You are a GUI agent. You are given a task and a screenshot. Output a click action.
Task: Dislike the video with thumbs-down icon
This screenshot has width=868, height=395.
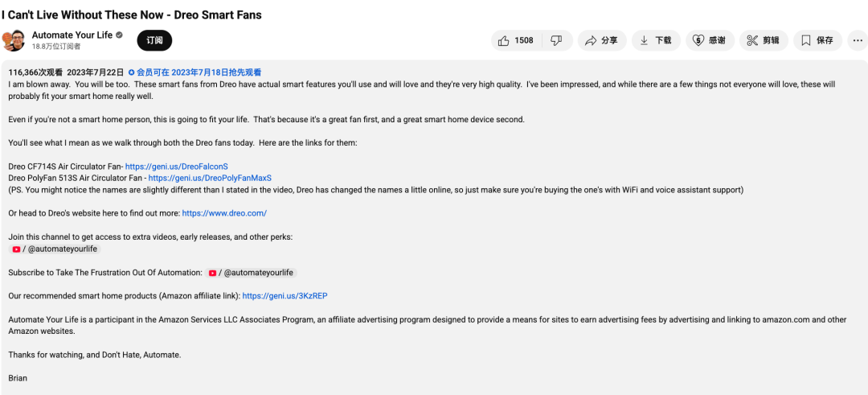pos(558,40)
